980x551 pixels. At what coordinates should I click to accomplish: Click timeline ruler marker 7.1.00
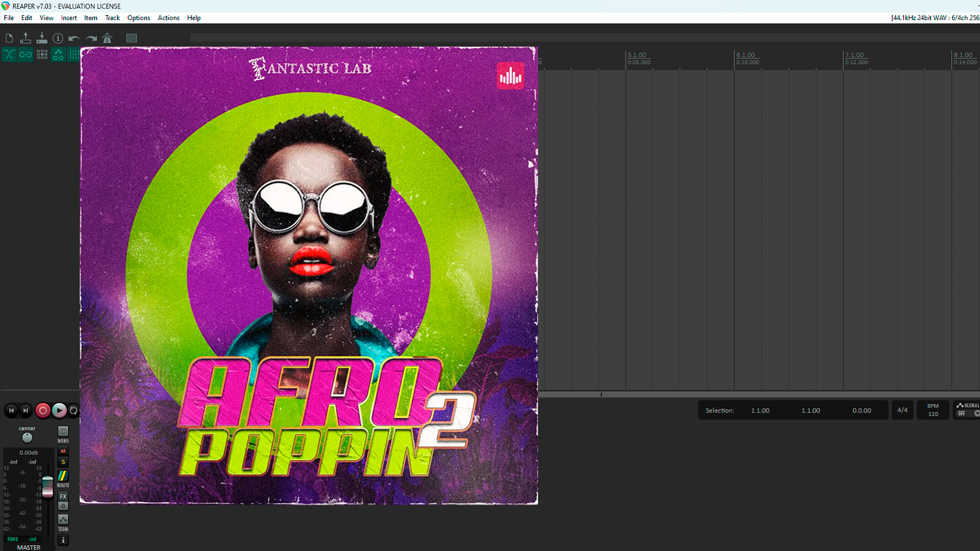click(854, 55)
